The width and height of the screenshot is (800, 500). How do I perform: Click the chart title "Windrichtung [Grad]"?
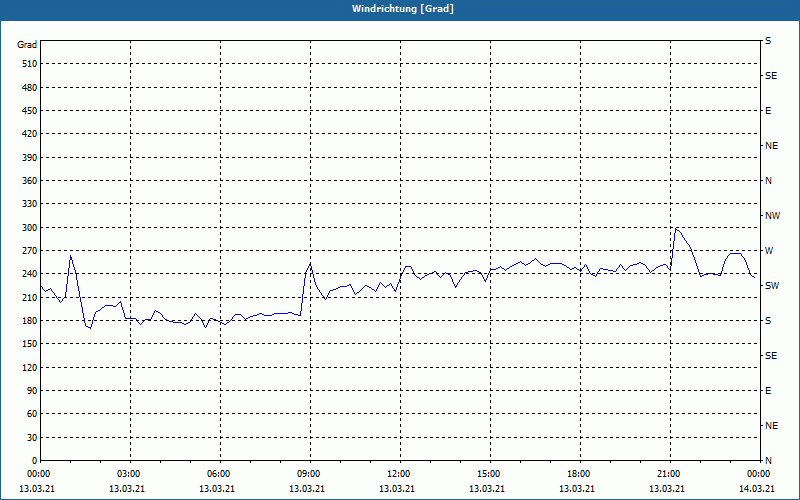(x=403, y=9)
